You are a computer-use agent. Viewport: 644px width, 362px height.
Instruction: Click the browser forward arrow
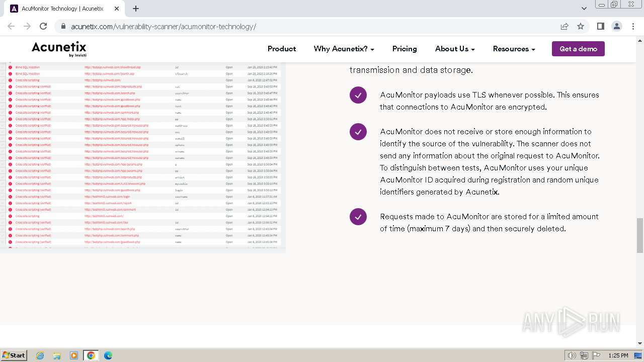27,26
